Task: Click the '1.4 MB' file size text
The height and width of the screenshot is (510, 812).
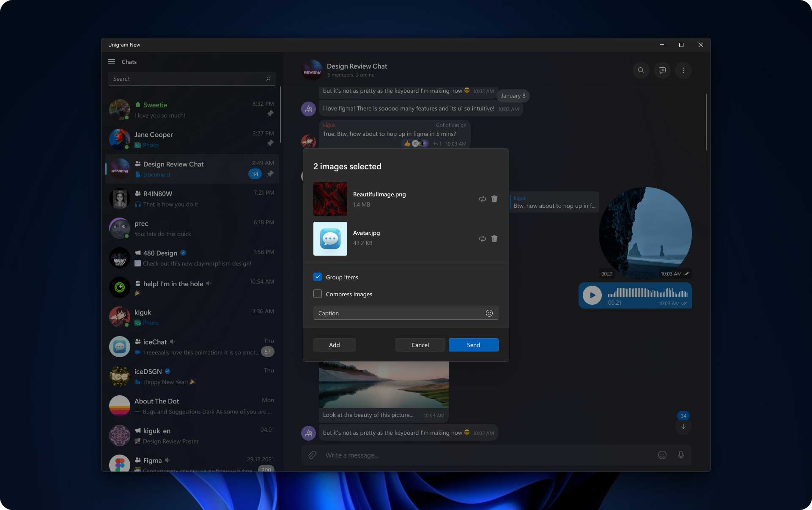Action: [x=362, y=204]
